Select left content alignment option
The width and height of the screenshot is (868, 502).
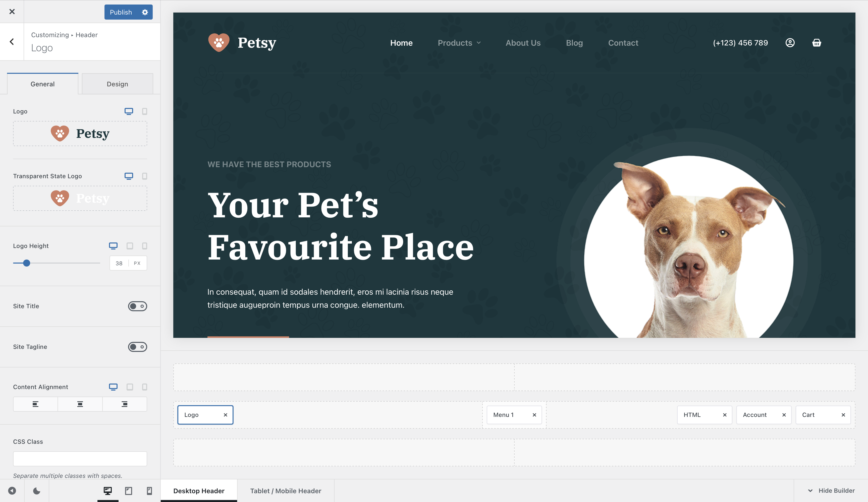tap(35, 403)
